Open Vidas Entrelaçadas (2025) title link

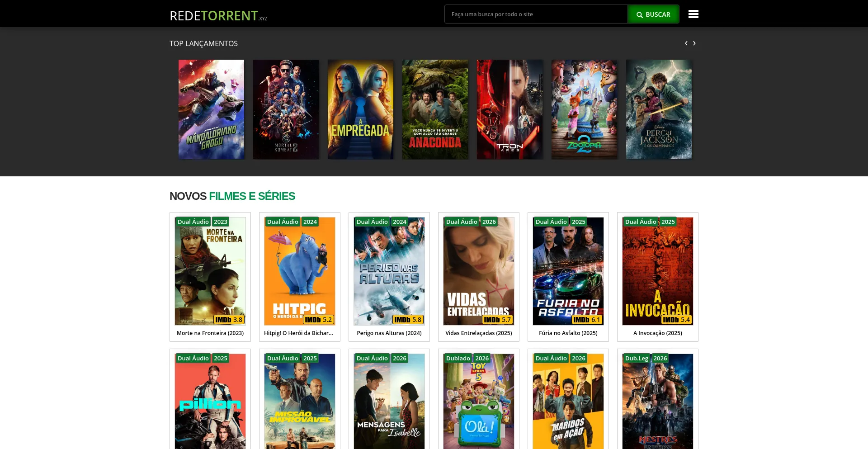[479, 333]
